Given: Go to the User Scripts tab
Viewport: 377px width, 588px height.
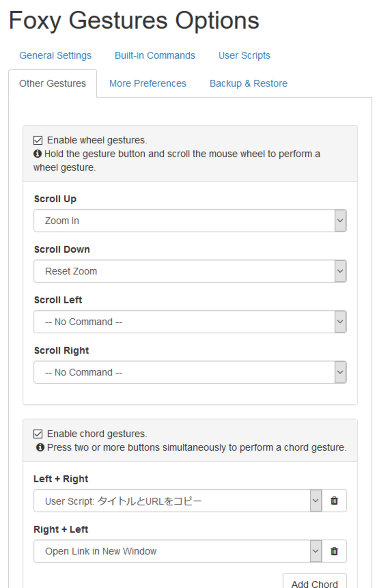Looking at the screenshot, I should [244, 55].
